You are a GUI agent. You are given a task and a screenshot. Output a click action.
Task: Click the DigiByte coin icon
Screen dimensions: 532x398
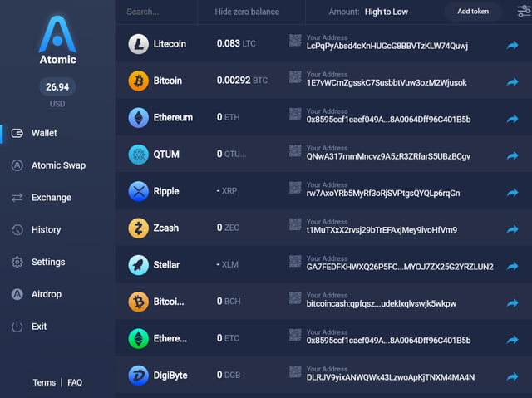point(139,376)
